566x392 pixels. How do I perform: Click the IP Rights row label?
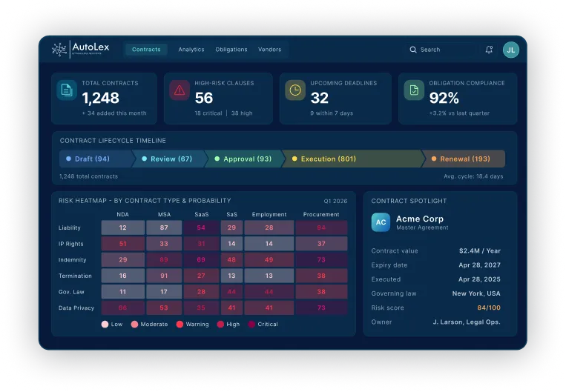coord(70,244)
